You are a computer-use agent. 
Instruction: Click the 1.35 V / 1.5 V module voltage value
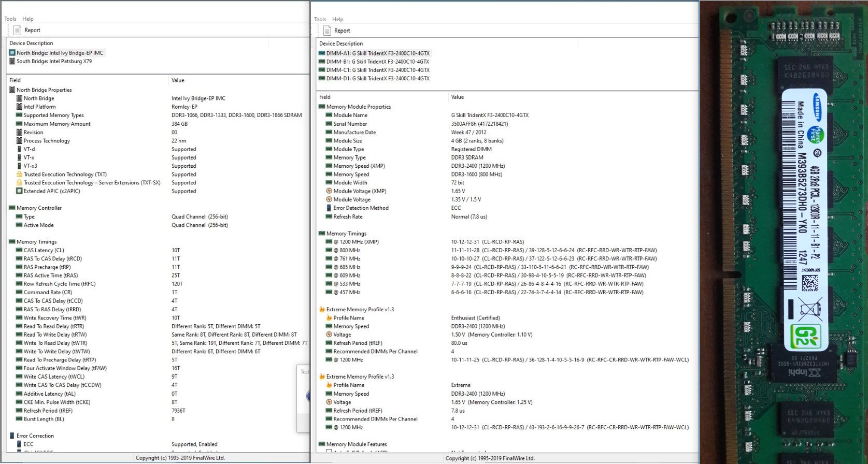(x=466, y=199)
